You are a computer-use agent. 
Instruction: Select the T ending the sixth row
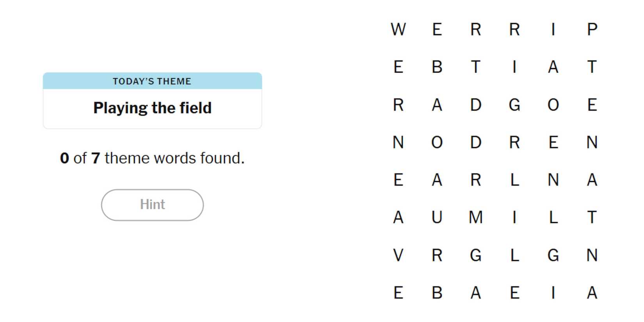592,218
